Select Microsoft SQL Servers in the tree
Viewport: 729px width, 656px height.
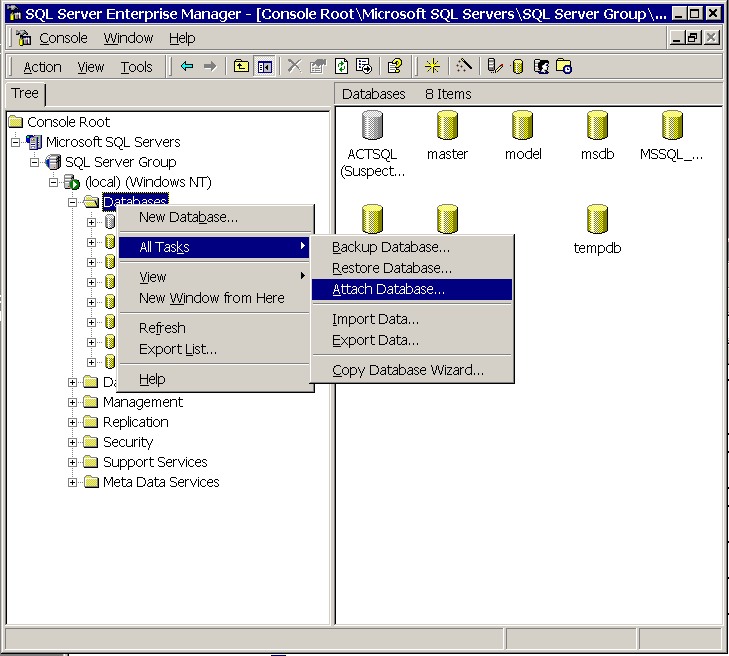(x=113, y=142)
